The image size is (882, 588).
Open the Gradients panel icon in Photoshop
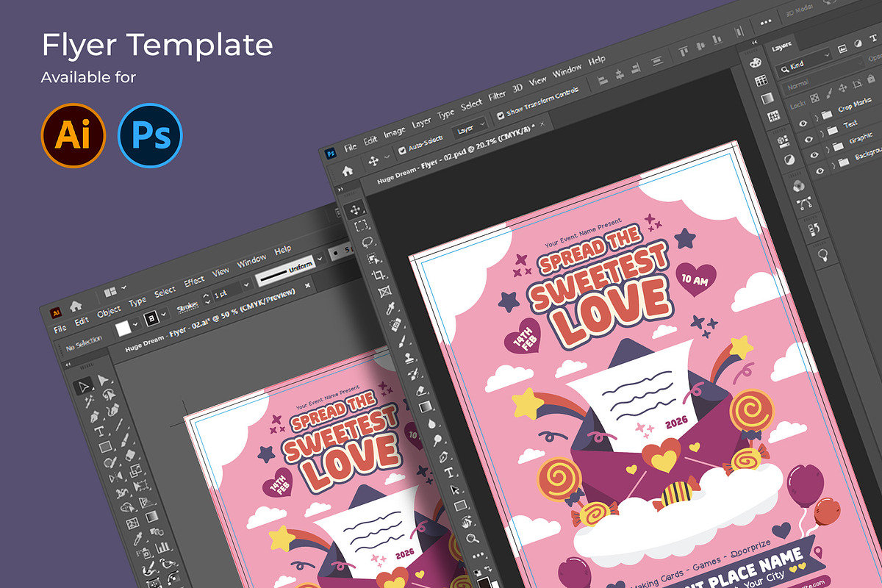[767, 98]
